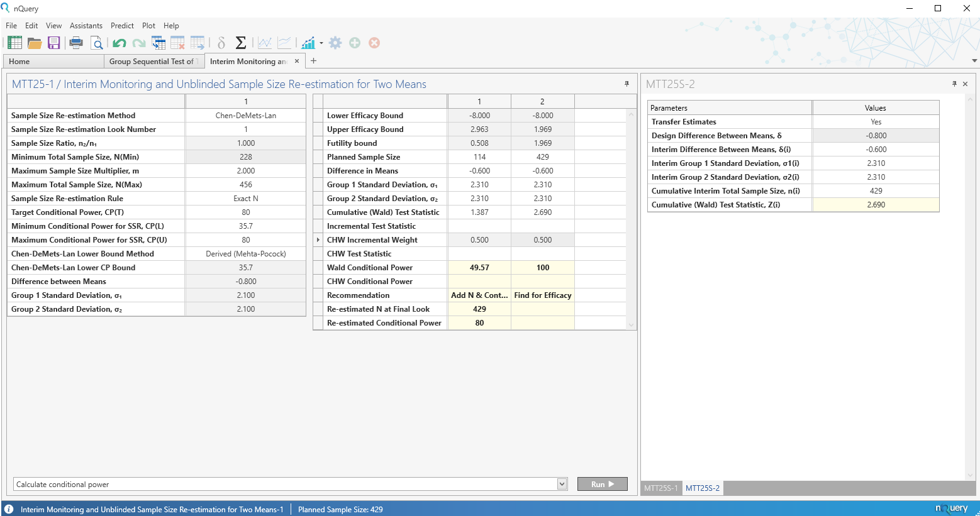Open the Sigma summary statistics tool
Image resolution: width=980 pixels, height=516 pixels.
pos(240,43)
